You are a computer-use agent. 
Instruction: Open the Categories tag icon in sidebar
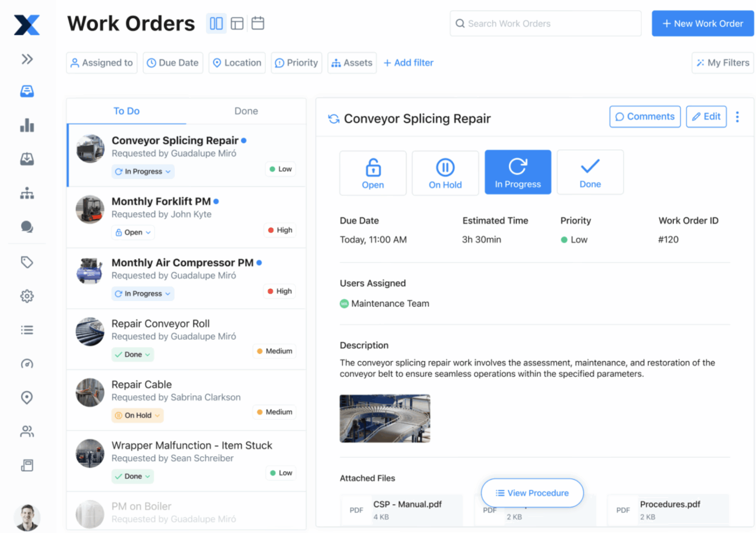click(27, 262)
